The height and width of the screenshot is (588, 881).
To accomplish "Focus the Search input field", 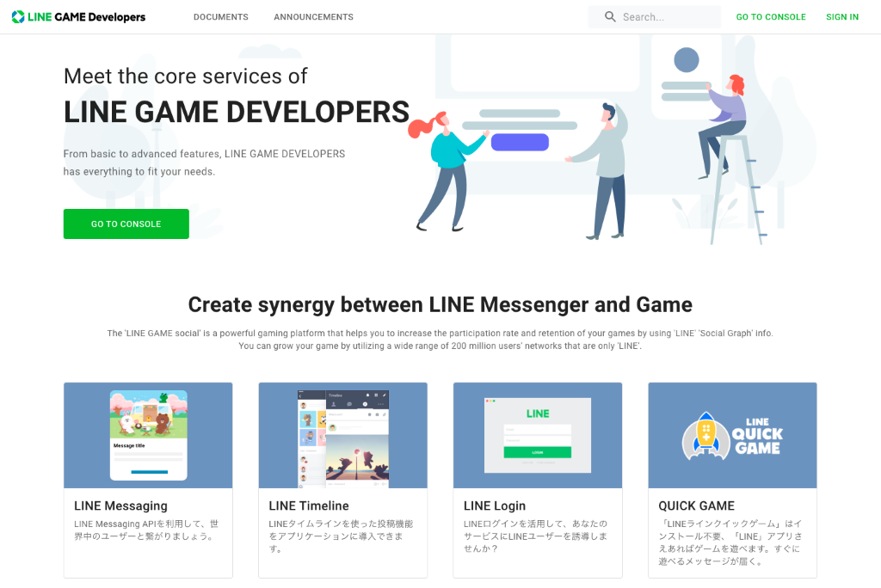I will click(x=655, y=17).
